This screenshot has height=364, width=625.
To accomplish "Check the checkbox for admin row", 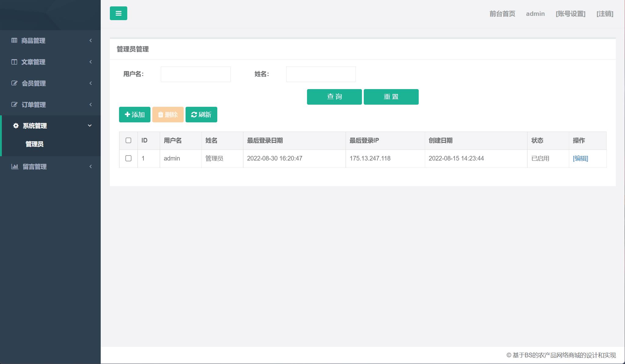I will 128,158.
